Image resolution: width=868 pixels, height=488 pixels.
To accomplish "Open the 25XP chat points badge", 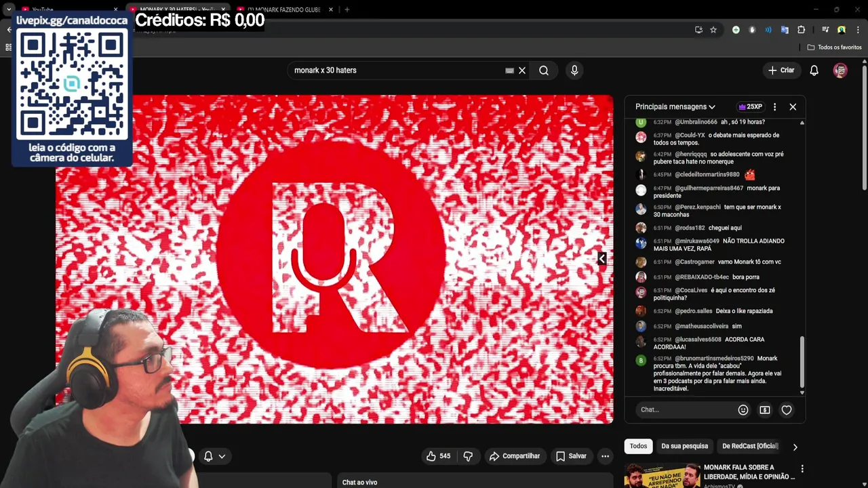I will pos(751,107).
